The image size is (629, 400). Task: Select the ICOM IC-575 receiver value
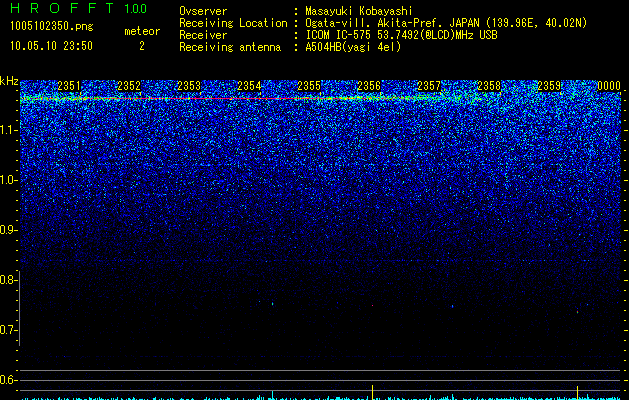pyautogui.click(x=401, y=35)
